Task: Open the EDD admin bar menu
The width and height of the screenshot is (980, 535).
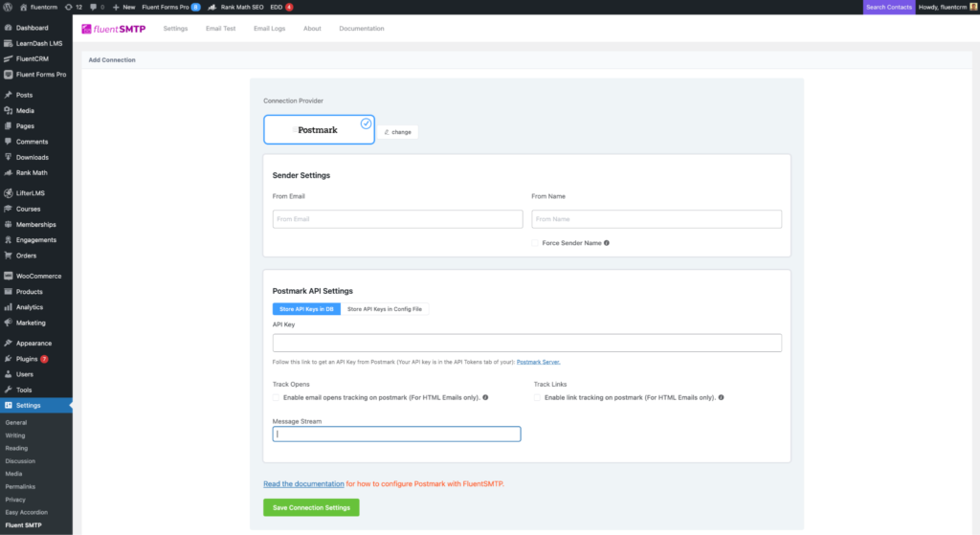Action: (281, 7)
